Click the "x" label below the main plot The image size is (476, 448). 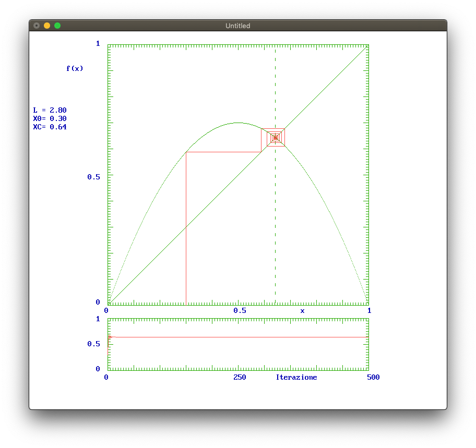tap(302, 310)
